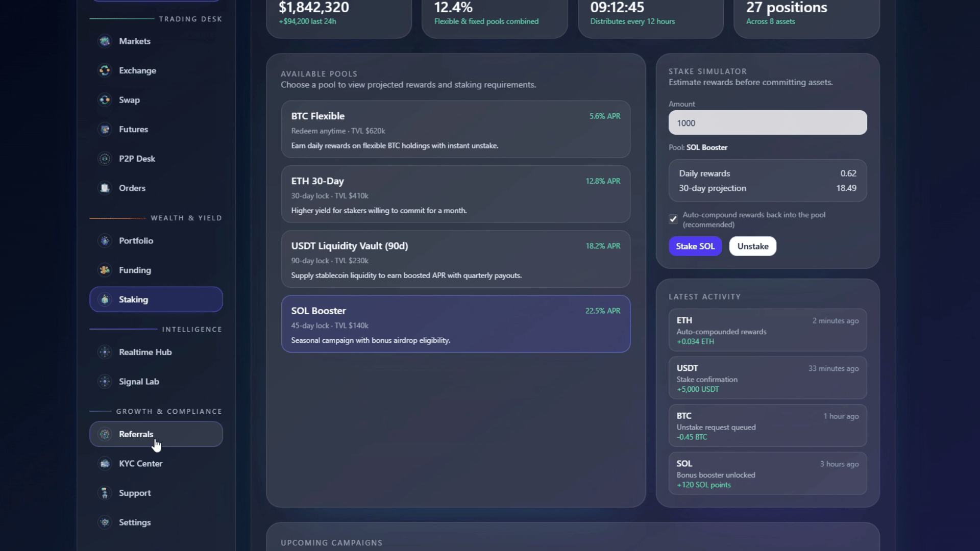Open the ETH auto-compounded rewards activity
The width and height of the screenshot is (980, 551).
[x=767, y=330]
